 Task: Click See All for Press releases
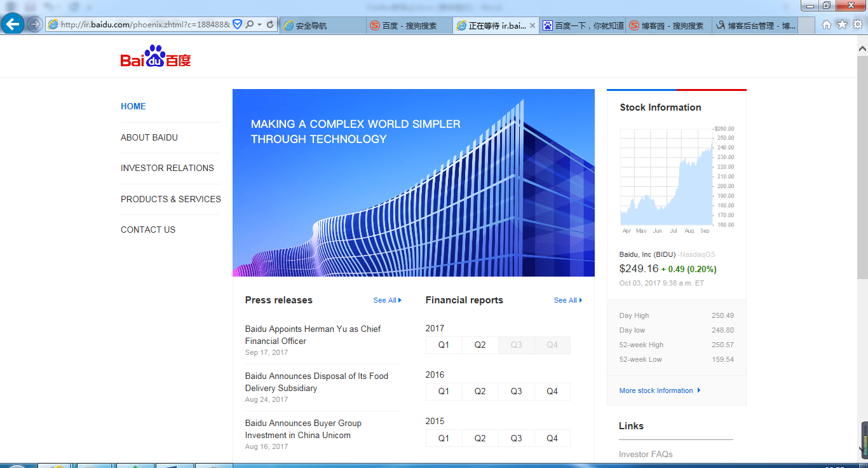tap(388, 300)
